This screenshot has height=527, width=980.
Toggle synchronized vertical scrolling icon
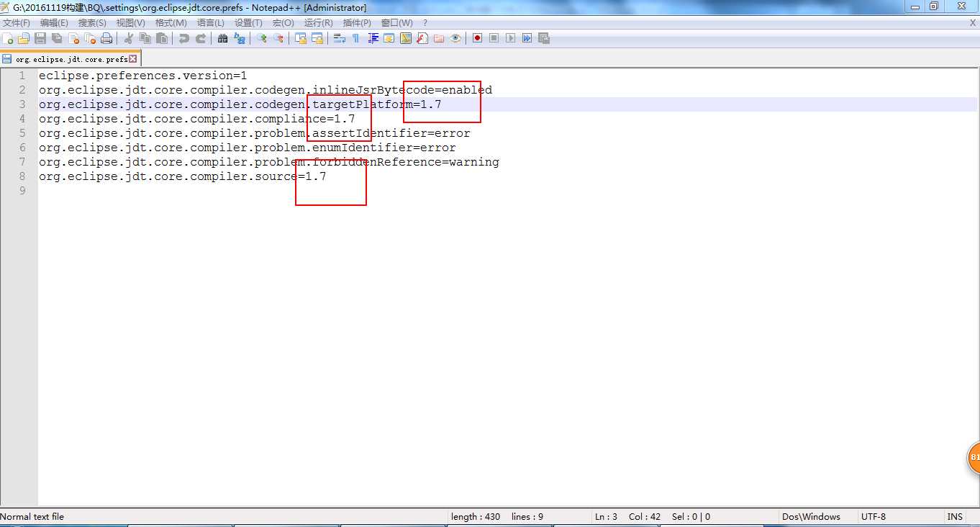(301, 38)
